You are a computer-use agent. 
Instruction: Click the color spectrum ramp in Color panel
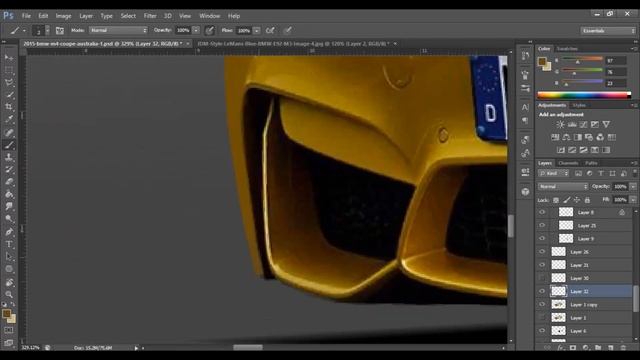(584, 95)
